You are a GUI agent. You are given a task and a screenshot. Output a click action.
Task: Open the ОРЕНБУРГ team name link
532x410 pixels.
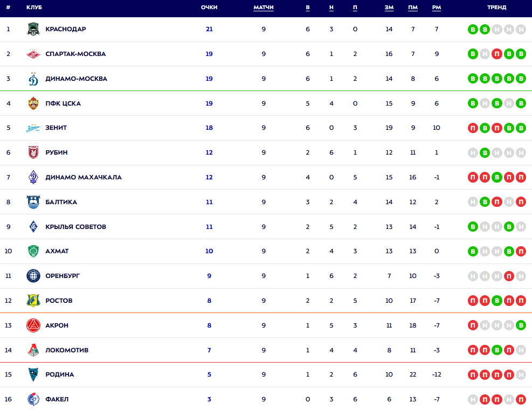63,276
